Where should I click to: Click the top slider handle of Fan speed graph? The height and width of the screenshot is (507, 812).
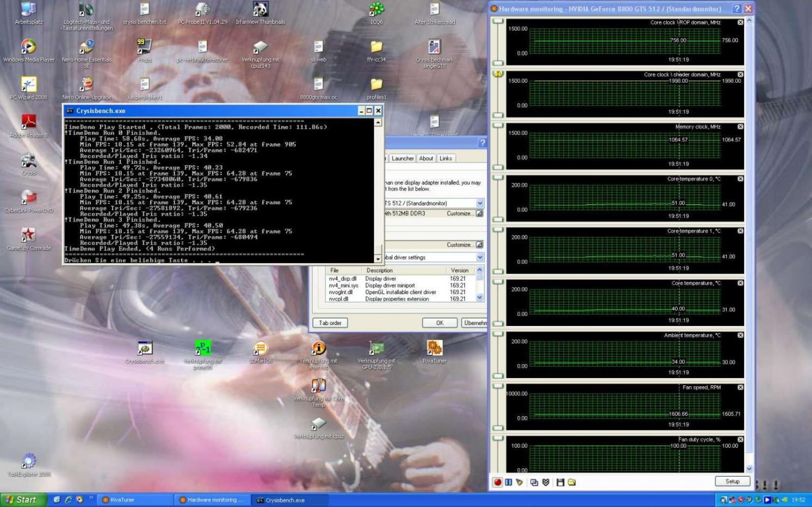pyautogui.click(x=498, y=386)
